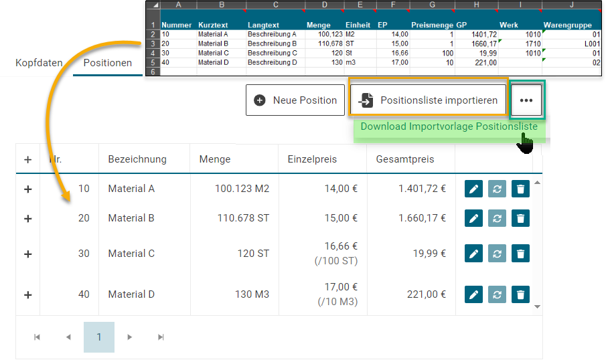This screenshot has height=364, width=608.
Task: Click the pencil icon for Material D
Action: 473,294
